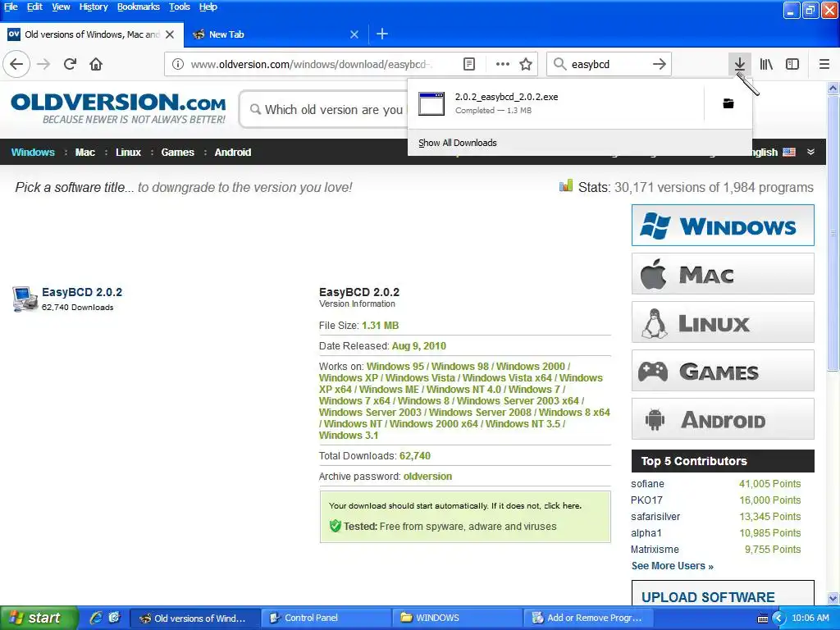
Task: Click the EasyBCD 2.0.2 title link
Action: (x=82, y=292)
